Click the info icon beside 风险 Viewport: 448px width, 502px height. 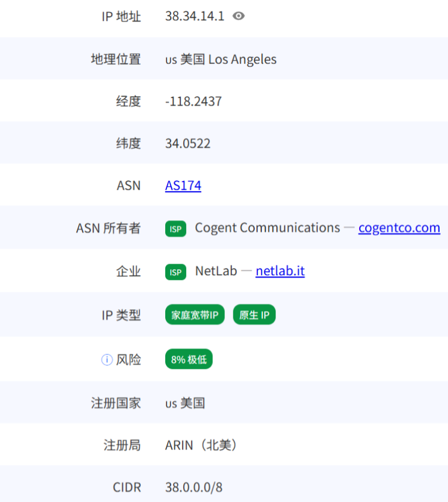pyautogui.click(x=107, y=360)
